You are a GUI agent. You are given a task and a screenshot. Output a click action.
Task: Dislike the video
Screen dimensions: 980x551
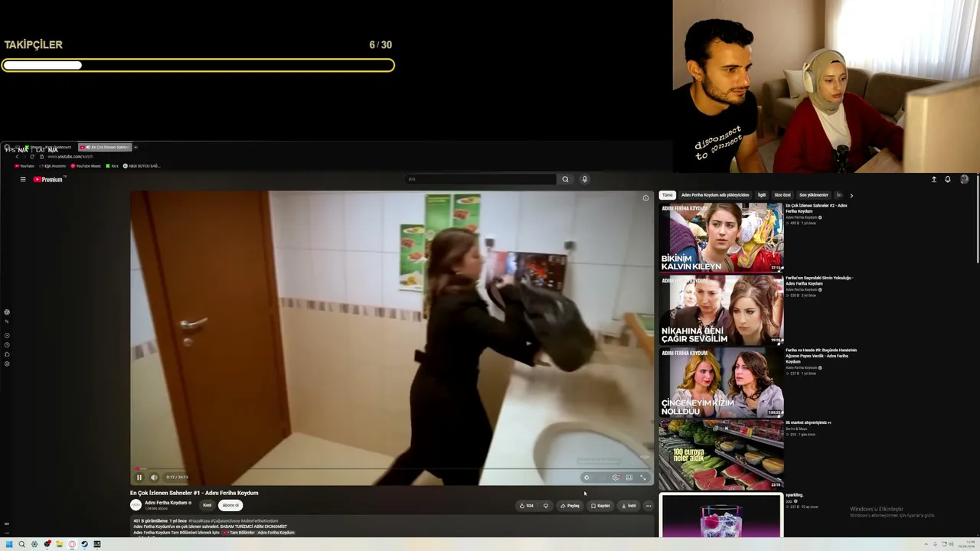[545, 506]
